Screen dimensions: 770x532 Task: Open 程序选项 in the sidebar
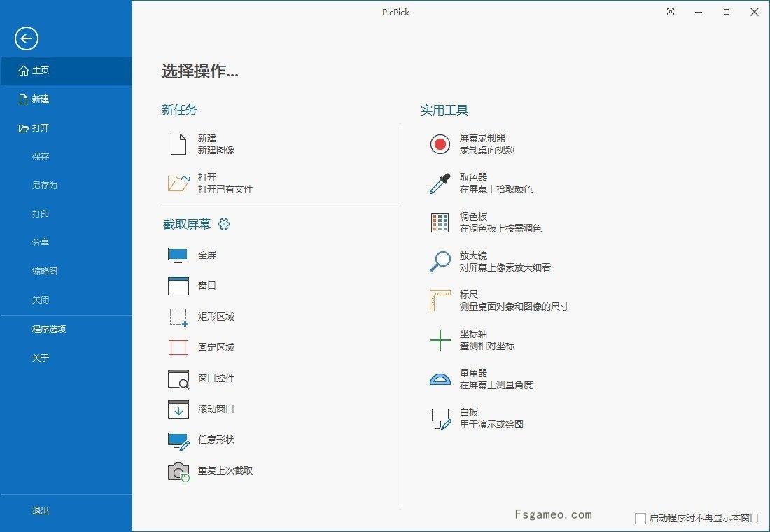[49, 330]
